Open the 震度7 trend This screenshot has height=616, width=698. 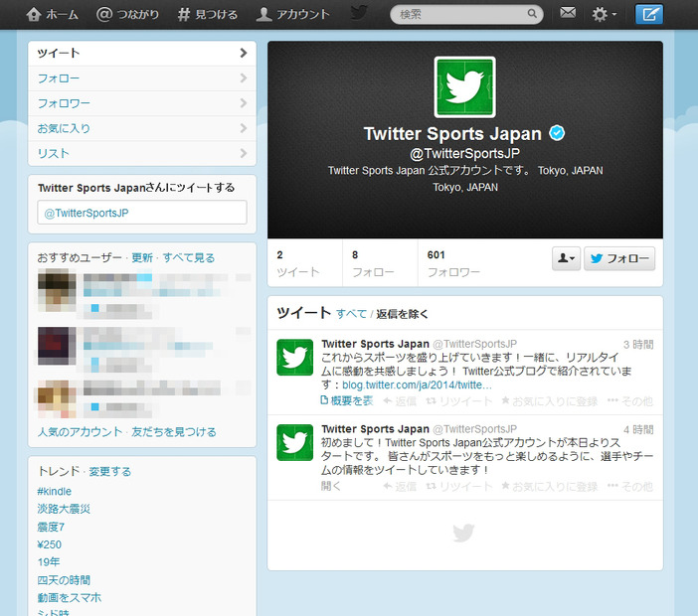(x=51, y=527)
